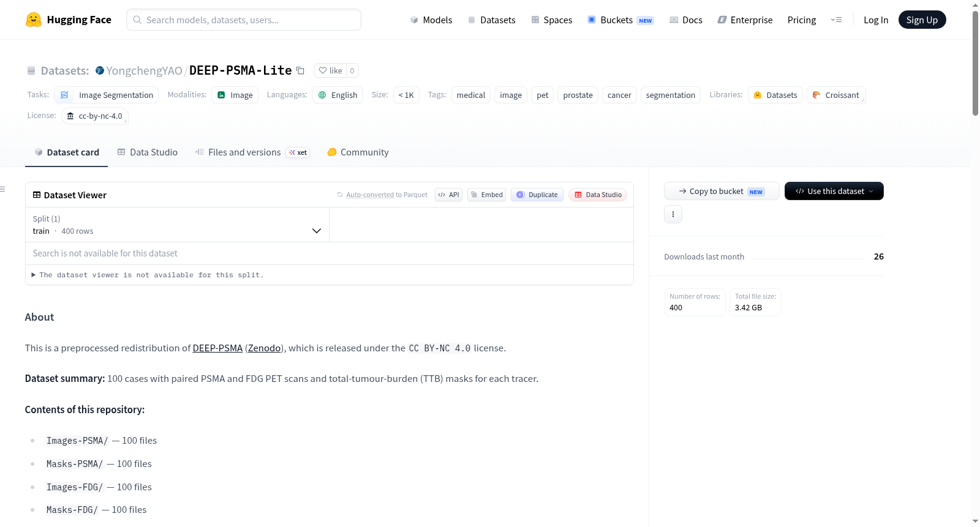This screenshot has width=980, height=527.
Task: Click the heart like button
Action: 330,70
